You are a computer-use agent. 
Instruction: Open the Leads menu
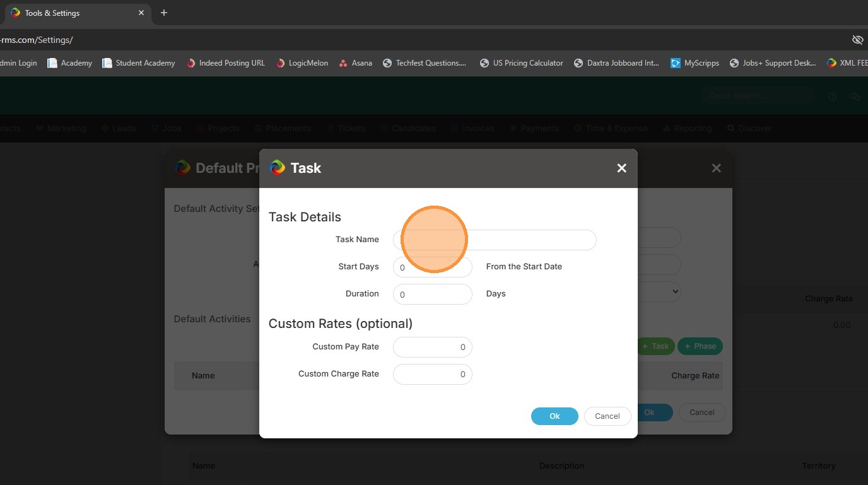tap(119, 128)
